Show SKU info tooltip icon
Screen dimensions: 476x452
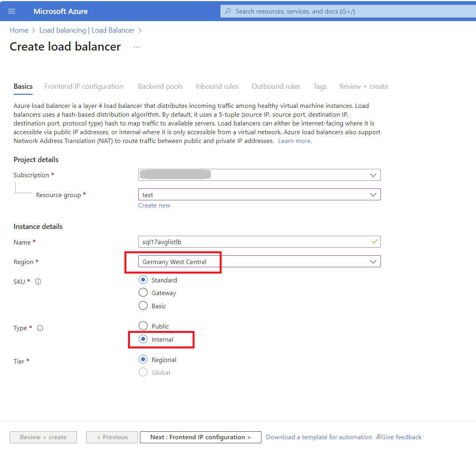click(38, 282)
